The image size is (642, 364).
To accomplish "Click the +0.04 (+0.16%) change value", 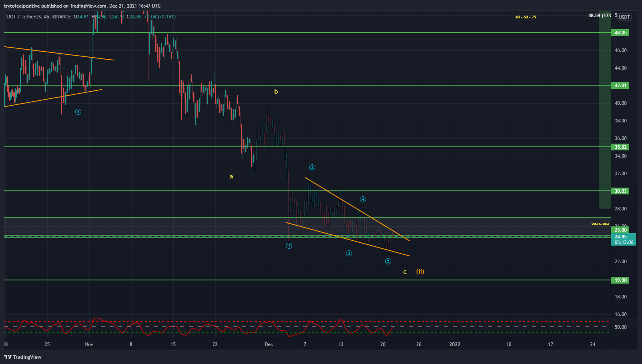I will 160,17.
